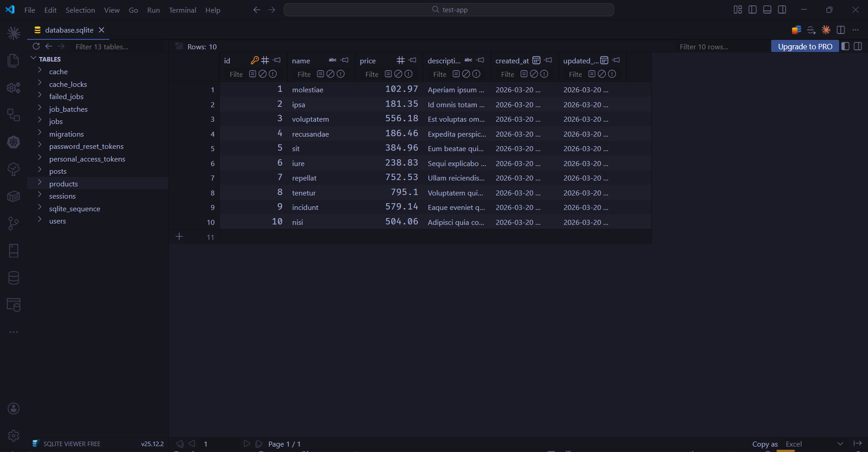
Task: Toggle the not-equal filter on the price column
Action: (x=398, y=74)
